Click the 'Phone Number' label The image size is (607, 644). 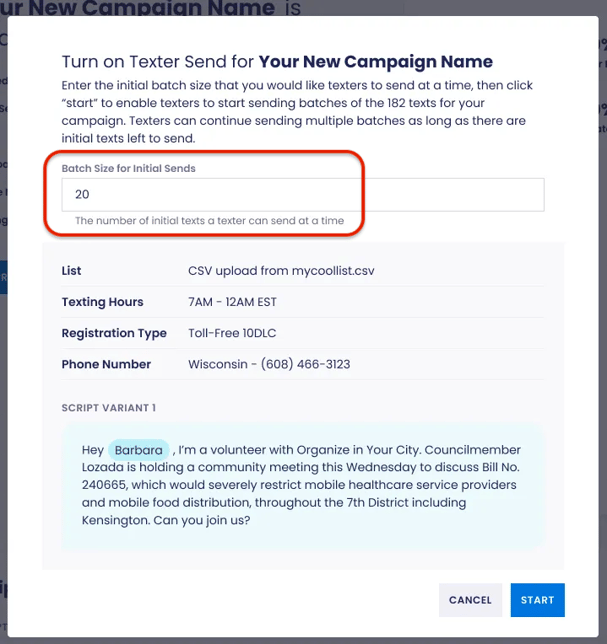[106, 364]
